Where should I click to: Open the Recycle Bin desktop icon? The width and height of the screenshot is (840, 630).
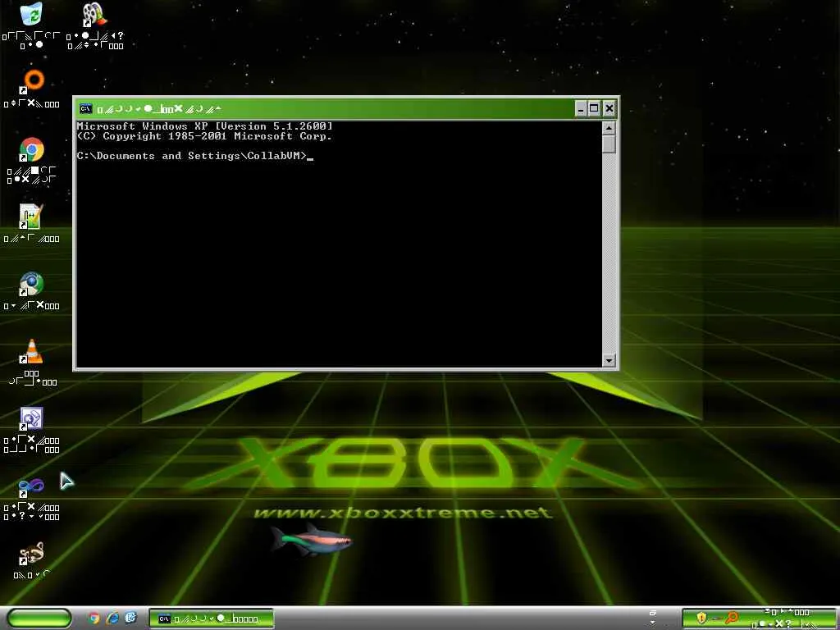[31, 14]
